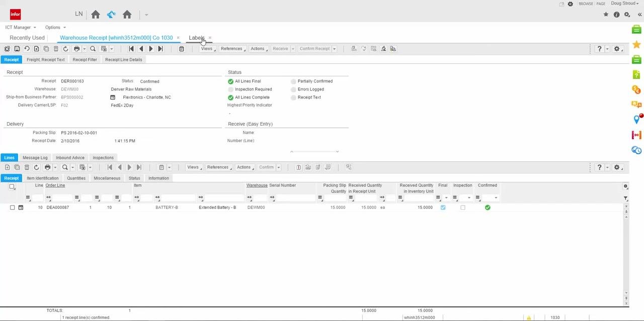Go to next record in receipt toolbar
644x321 pixels.
(150, 49)
